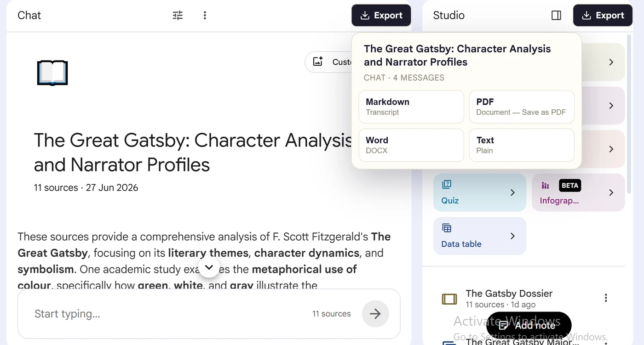The width and height of the screenshot is (644, 345).
Task: Open The Gatsby Dossier note
Action: point(509,298)
